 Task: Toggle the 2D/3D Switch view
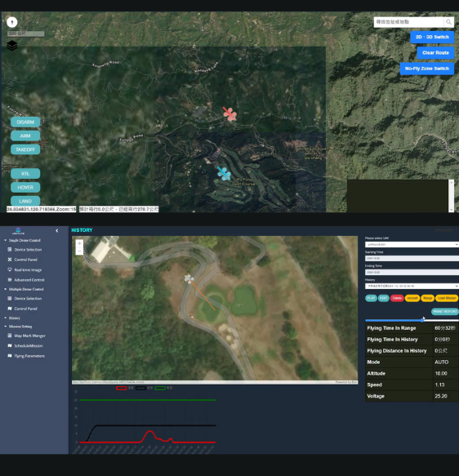tap(432, 37)
